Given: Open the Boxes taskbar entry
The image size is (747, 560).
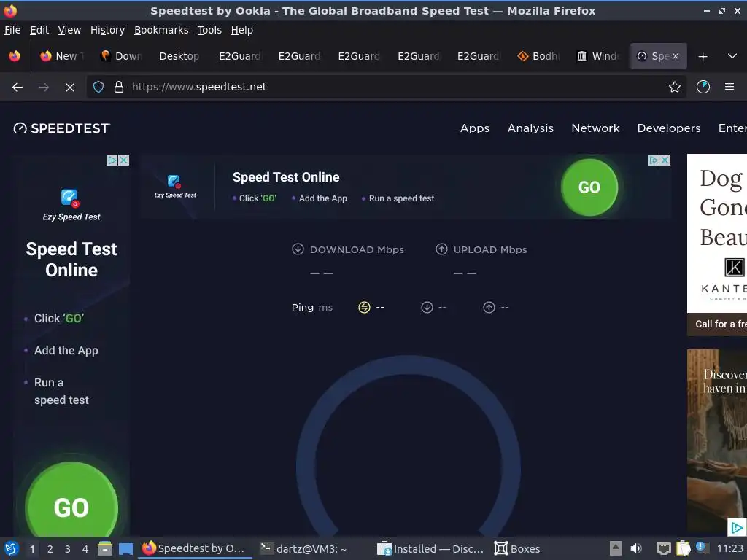Looking at the screenshot, I should coord(517,548).
